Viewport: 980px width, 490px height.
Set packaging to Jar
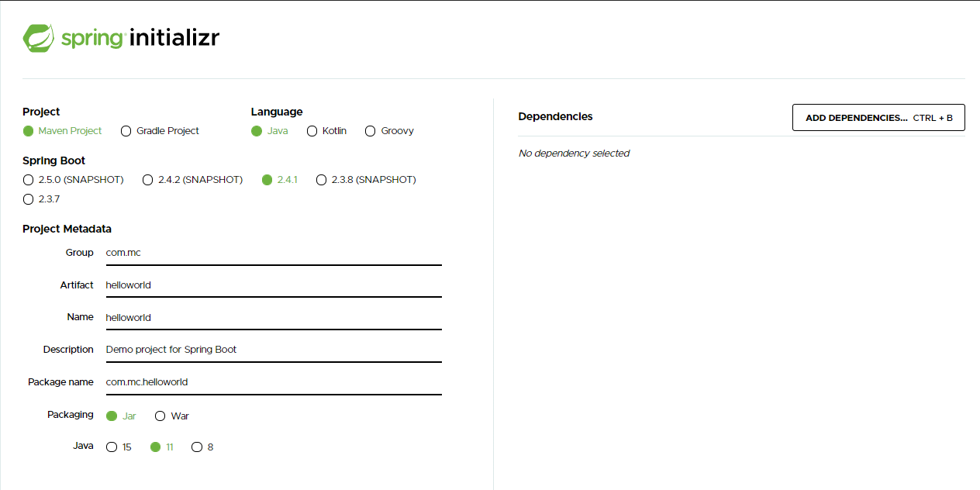[x=121, y=416]
